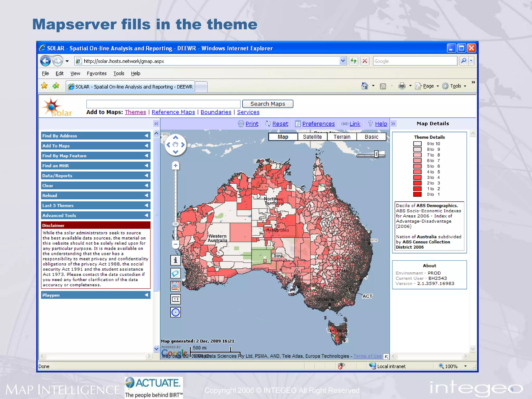Open the File menu

(45, 74)
